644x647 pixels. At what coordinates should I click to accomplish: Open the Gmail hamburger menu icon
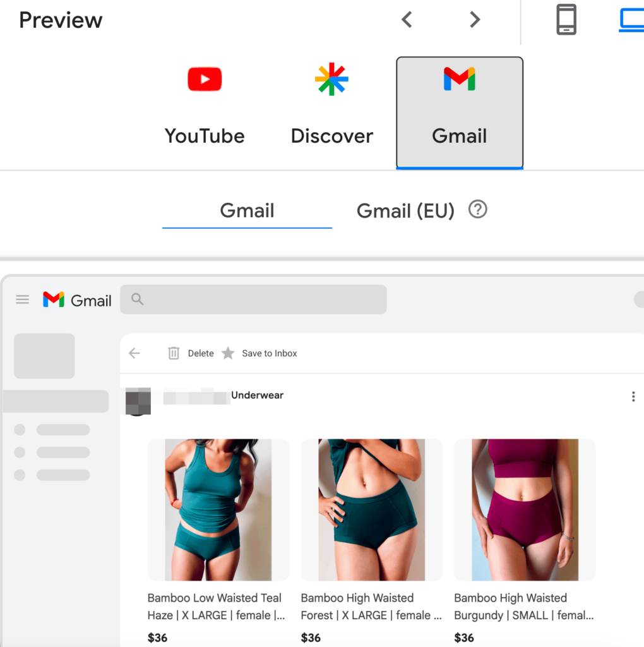[x=23, y=299]
